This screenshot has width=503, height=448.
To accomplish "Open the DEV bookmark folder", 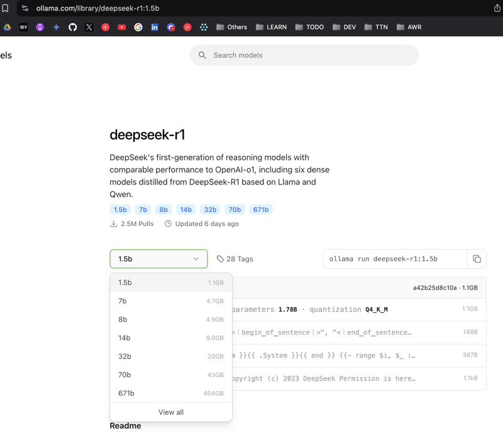I will (344, 27).
